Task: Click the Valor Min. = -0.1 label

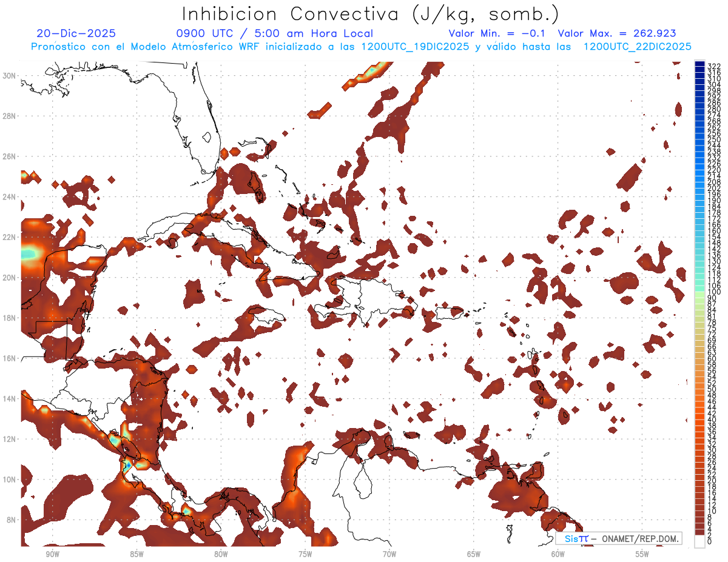Action: coord(497,33)
